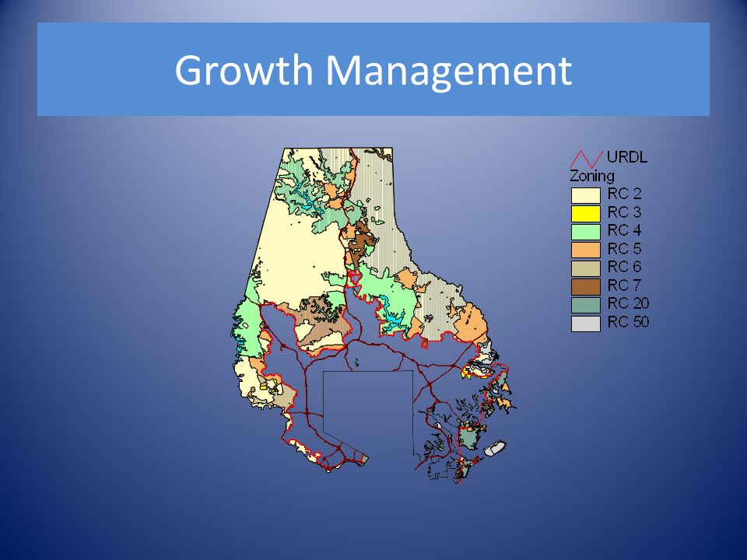Click the Growth Management slide title
747x560 pixels.
click(x=373, y=70)
